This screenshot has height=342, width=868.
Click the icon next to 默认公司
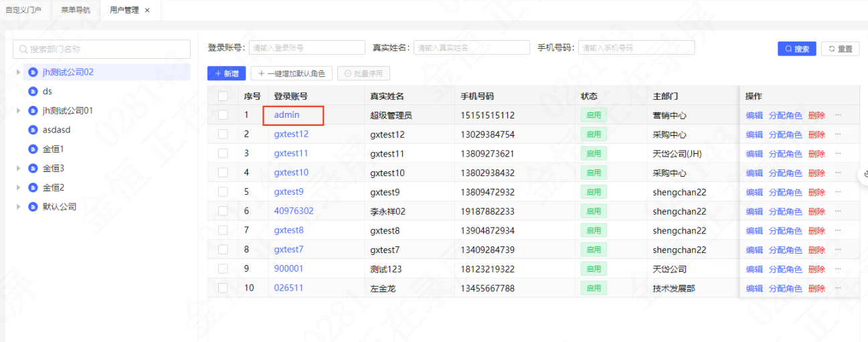point(33,207)
